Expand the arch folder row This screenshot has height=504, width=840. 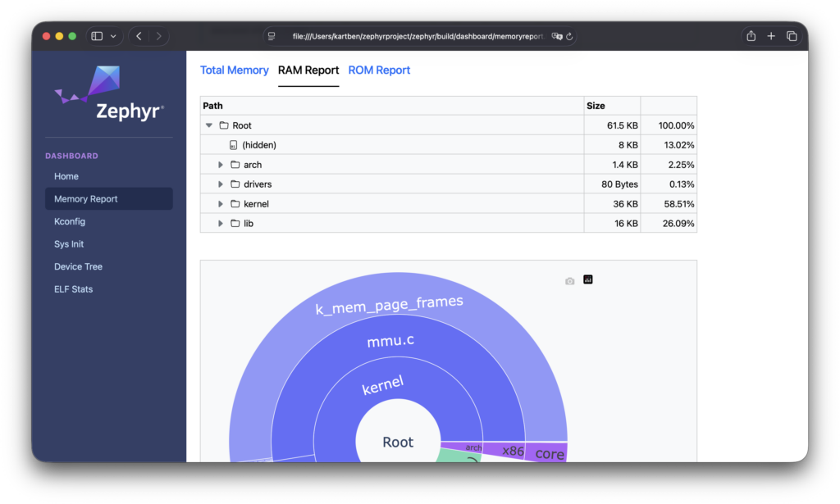(221, 165)
